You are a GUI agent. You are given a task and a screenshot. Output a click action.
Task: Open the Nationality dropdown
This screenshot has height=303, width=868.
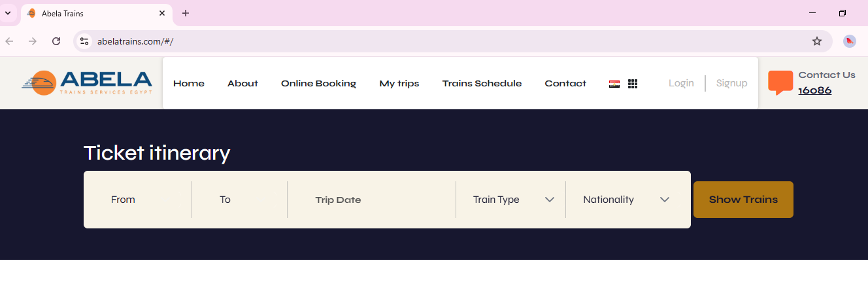point(626,200)
